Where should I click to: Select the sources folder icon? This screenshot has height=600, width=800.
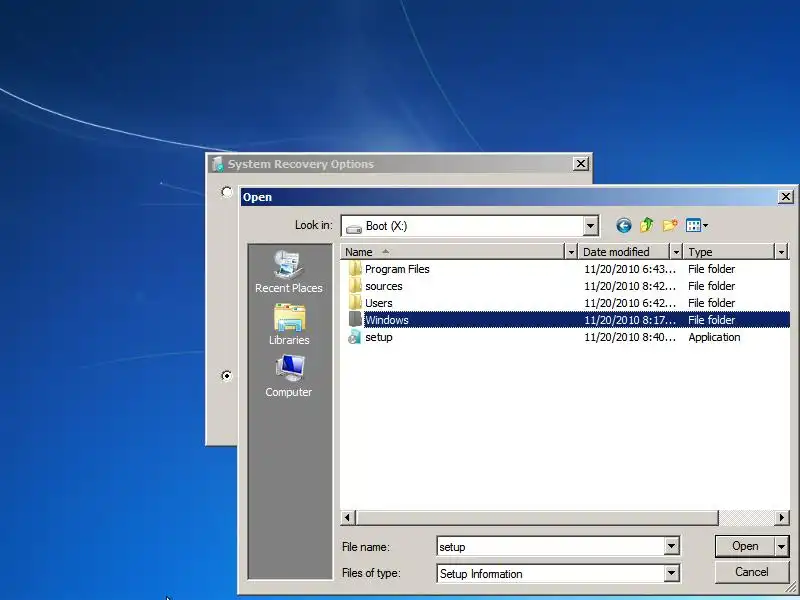click(x=355, y=286)
